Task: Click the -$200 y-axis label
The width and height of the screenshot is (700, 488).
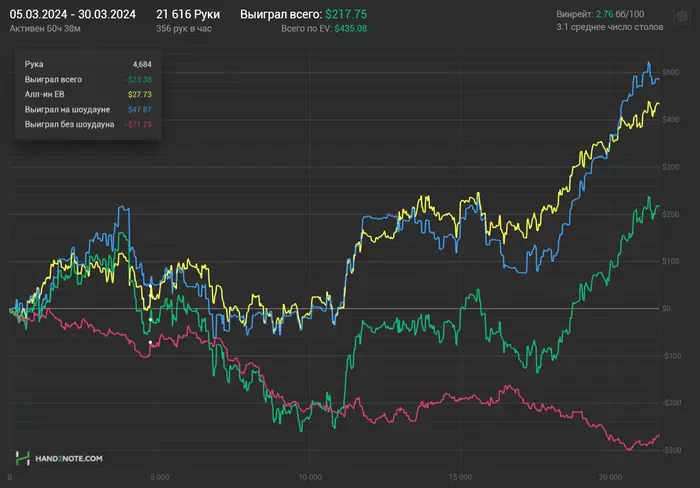Action: pos(669,402)
